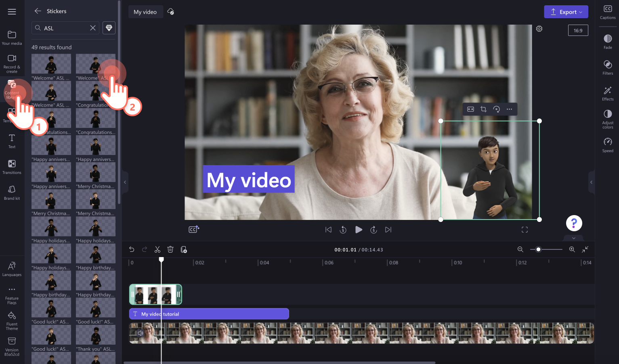Select first "Welcome" ASL sticker thumbnail
The width and height of the screenshot is (619, 364).
[x=51, y=64]
